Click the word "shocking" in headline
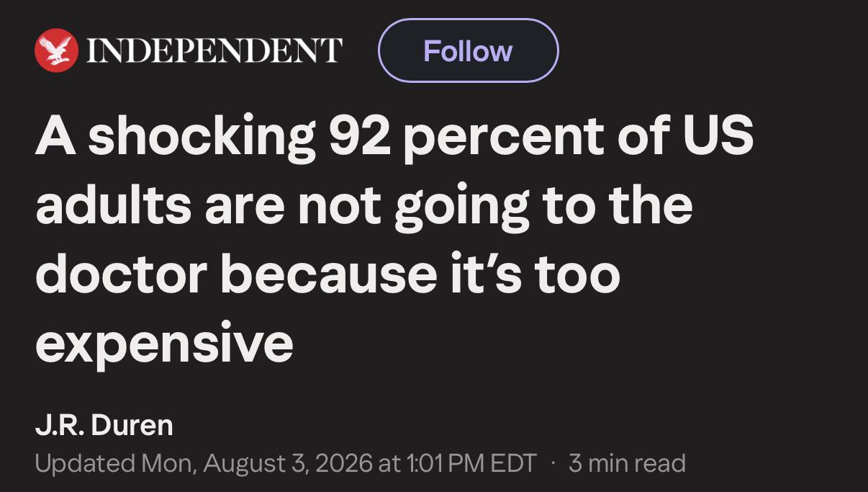The width and height of the screenshot is (868, 492). 203,138
